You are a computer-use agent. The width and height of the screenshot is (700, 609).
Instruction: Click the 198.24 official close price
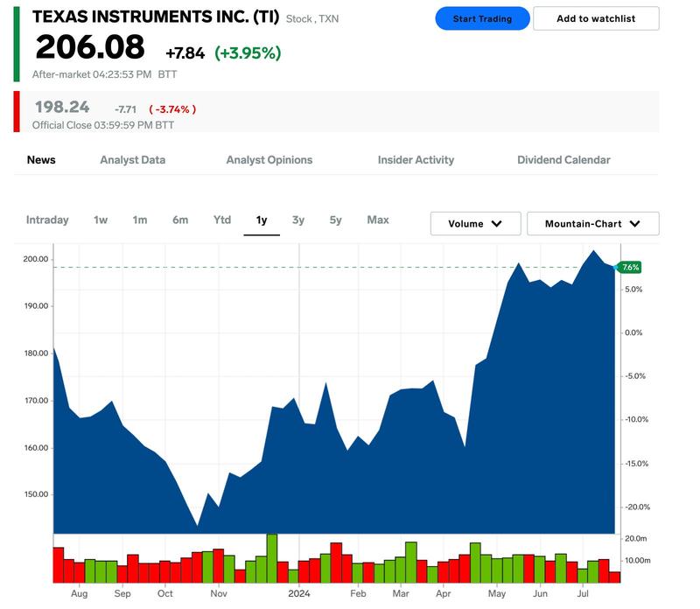[x=62, y=107]
